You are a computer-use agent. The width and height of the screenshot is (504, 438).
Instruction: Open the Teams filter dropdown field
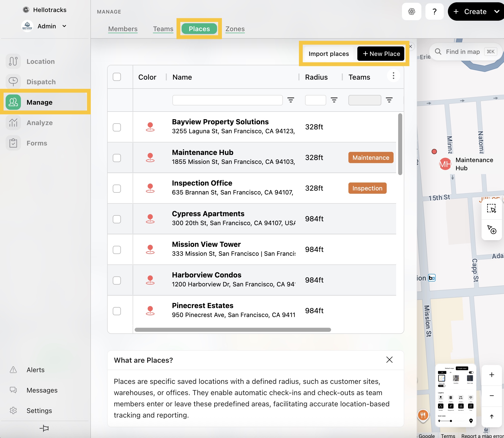tap(365, 100)
